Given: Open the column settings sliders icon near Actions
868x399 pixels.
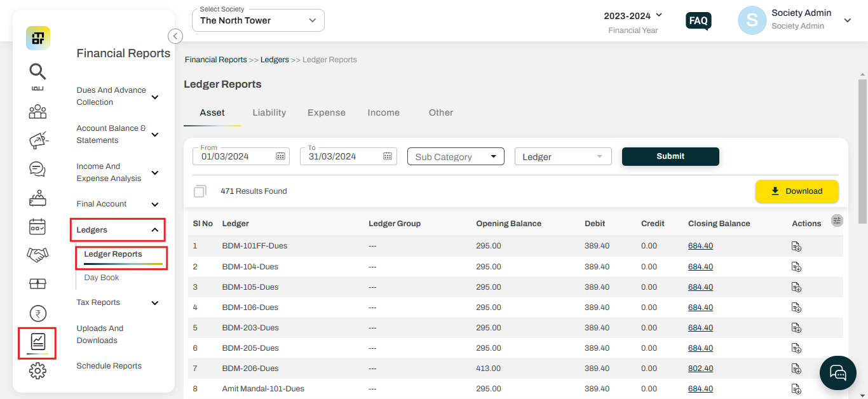Looking at the screenshot, I should coord(837,220).
